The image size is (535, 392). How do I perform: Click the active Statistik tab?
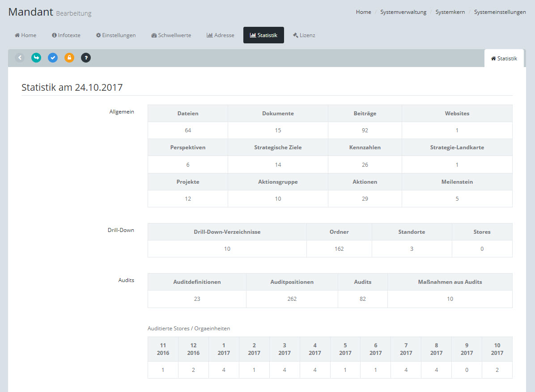click(x=263, y=35)
